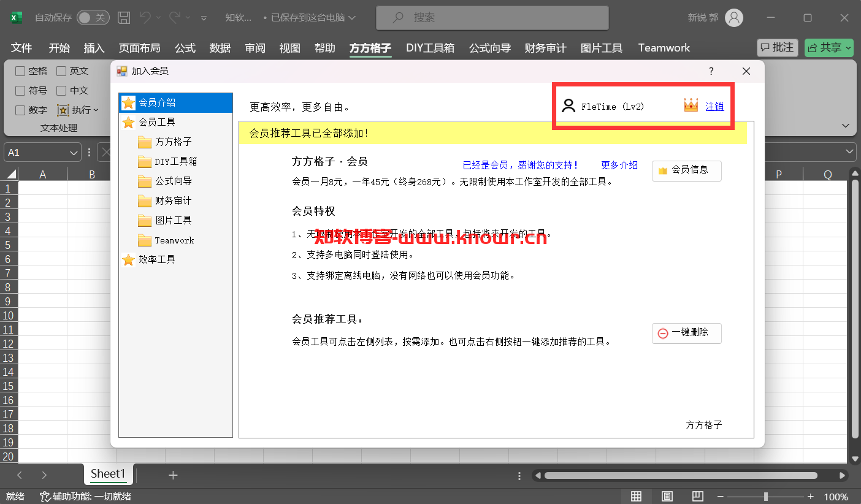Switch to the 审阅 ribbon tab
Screen dimensions: 861x504
254,48
